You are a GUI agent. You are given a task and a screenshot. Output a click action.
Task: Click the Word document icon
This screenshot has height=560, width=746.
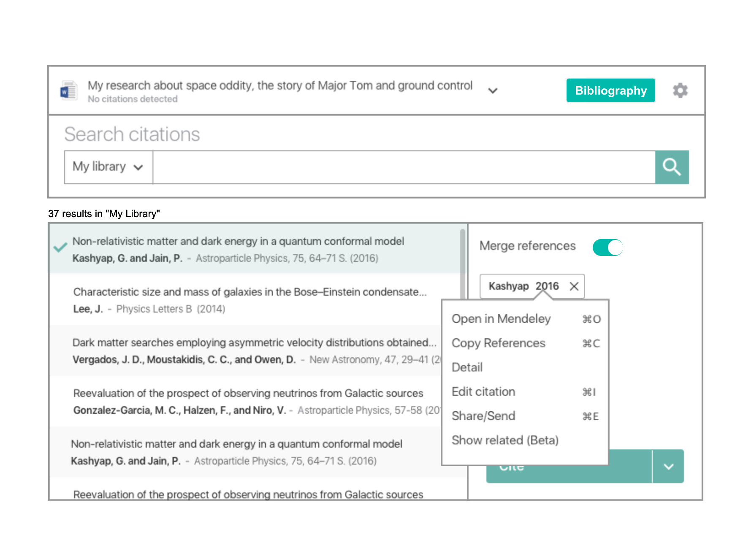(68, 90)
